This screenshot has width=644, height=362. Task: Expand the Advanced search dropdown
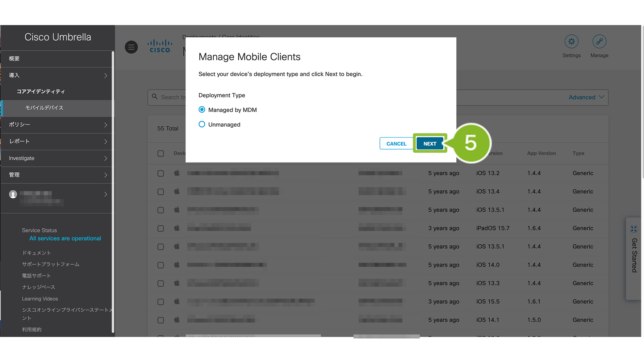click(x=586, y=97)
